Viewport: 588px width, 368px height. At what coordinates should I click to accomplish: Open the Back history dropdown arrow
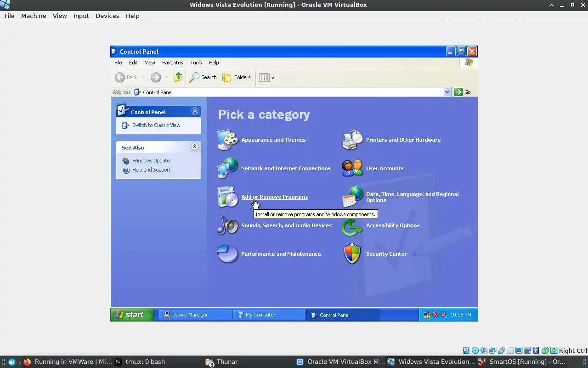point(143,77)
